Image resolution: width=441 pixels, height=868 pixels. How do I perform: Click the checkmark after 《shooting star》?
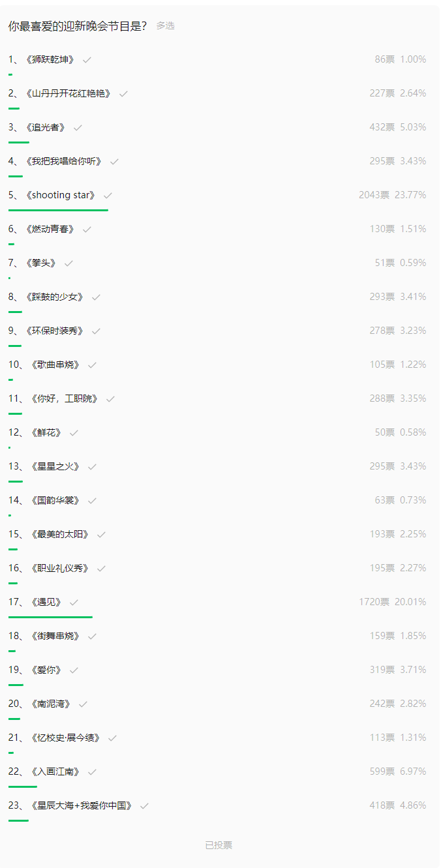click(x=108, y=196)
